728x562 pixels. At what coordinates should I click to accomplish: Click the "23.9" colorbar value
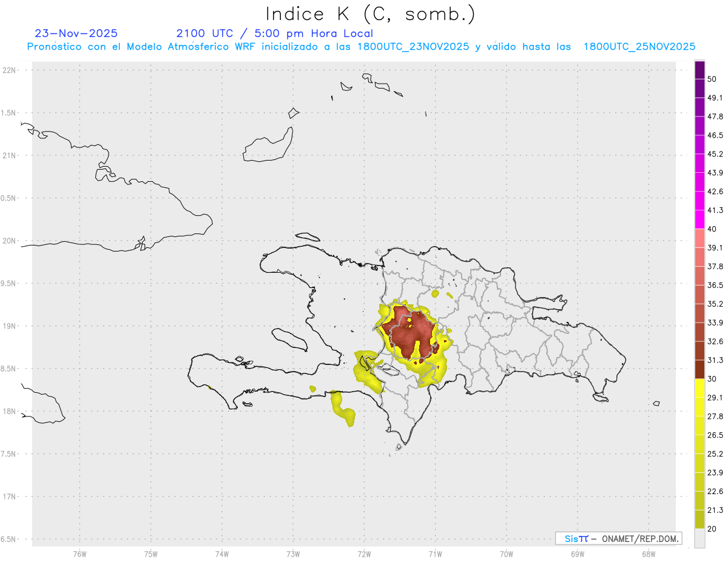tap(715, 472)
